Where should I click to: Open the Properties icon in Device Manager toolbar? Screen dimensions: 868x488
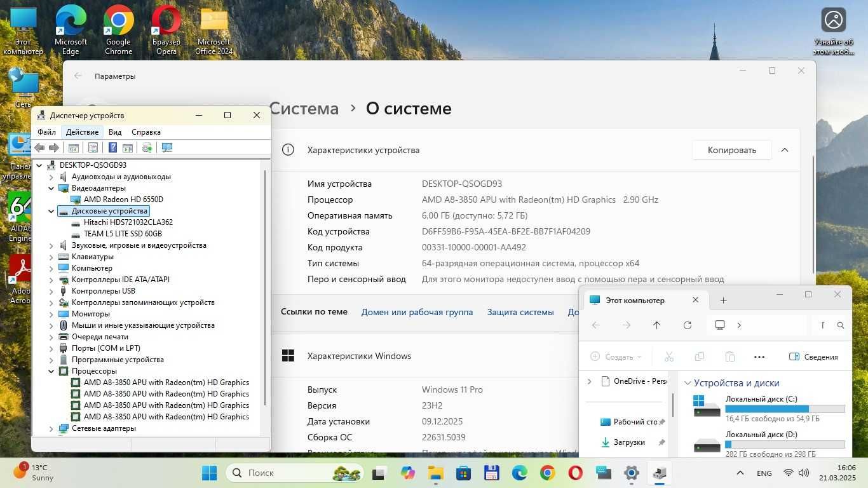pos(93,147)
